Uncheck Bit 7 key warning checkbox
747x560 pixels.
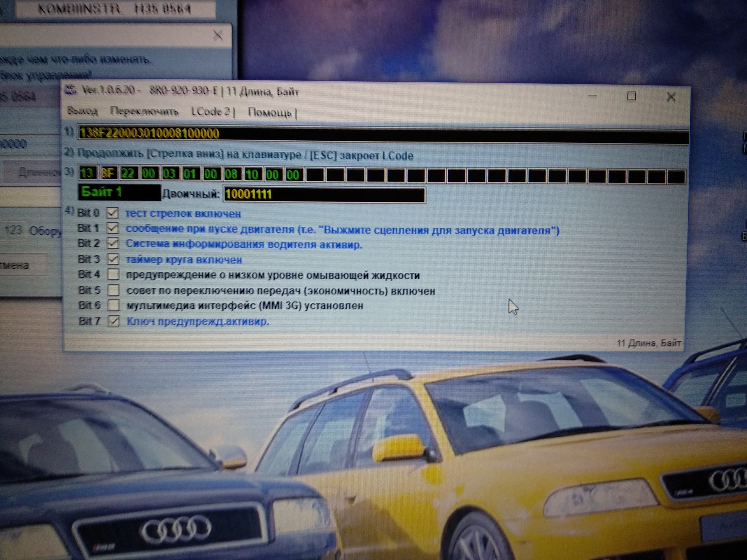click(114, 321)
